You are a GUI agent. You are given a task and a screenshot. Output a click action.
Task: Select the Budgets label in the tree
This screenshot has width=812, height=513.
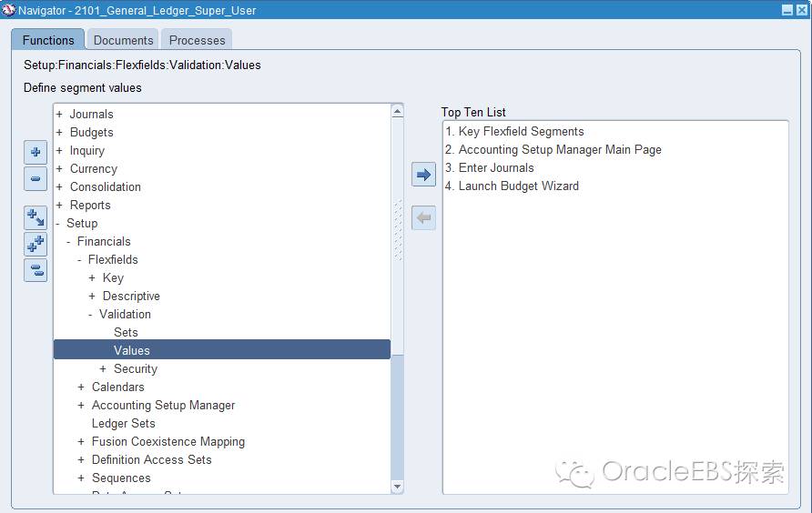[x=91, y=133]
